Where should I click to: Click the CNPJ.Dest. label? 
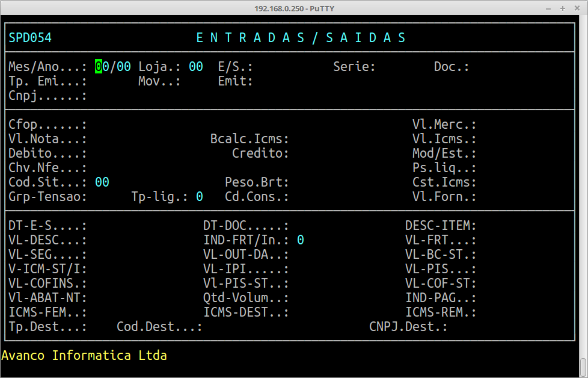tap(409, 327)
